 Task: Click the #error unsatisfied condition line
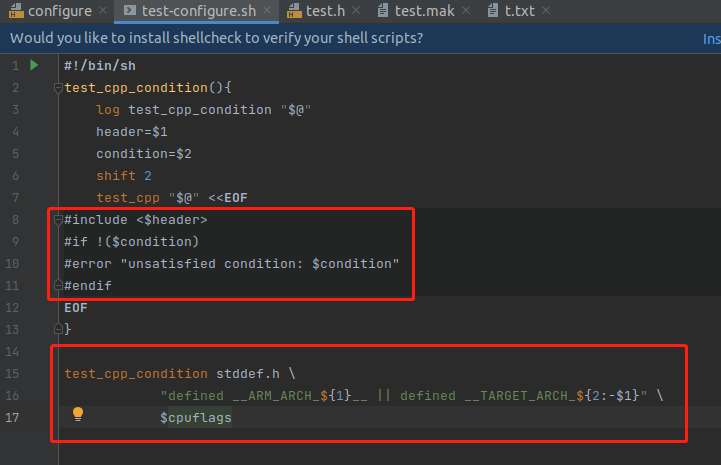(232, 264)
